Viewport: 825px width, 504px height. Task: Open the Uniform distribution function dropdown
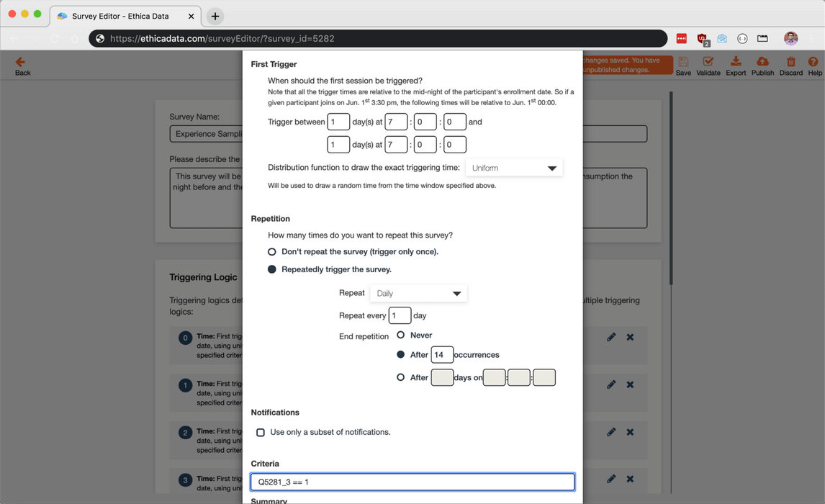click(513, 168)
